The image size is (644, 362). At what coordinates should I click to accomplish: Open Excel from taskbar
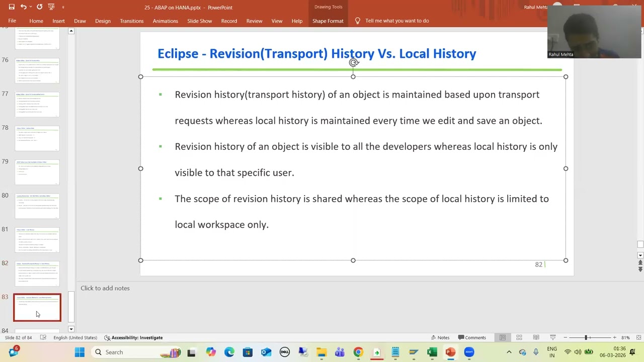[x=432, y=352]
